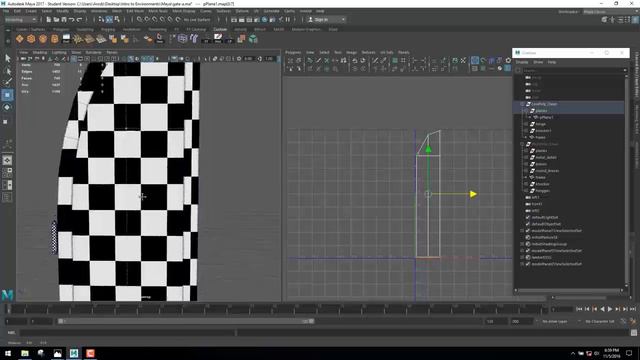This screenshot has height=360, width=640.
Task: Open Render Settings from status line
Action: coord(257,19)
